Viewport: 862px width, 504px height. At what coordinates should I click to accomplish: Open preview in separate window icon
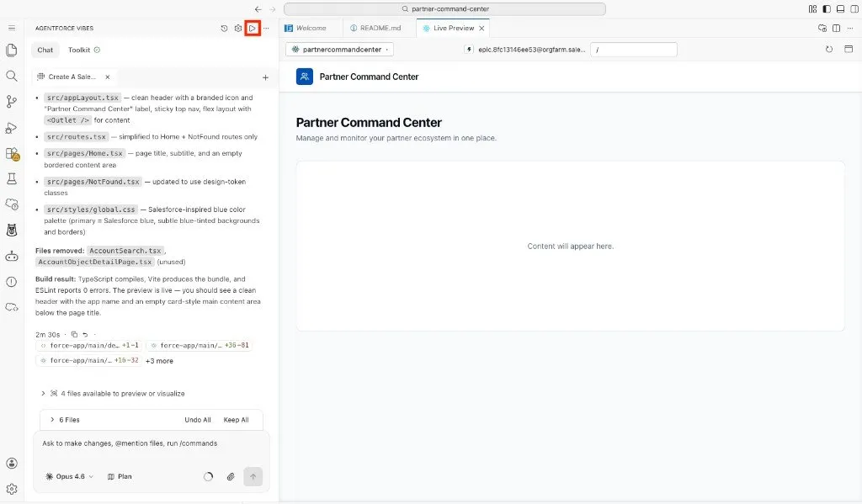pos(849,49)
